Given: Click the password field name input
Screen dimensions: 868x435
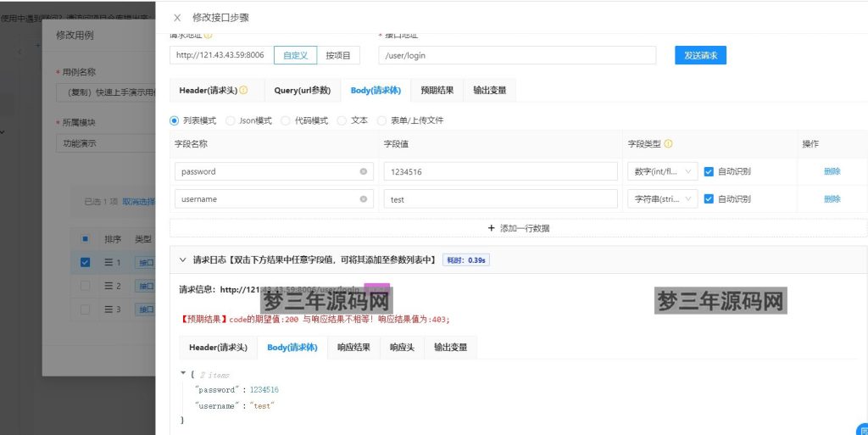Looking at the screenshot, I should tap(274, 171).
